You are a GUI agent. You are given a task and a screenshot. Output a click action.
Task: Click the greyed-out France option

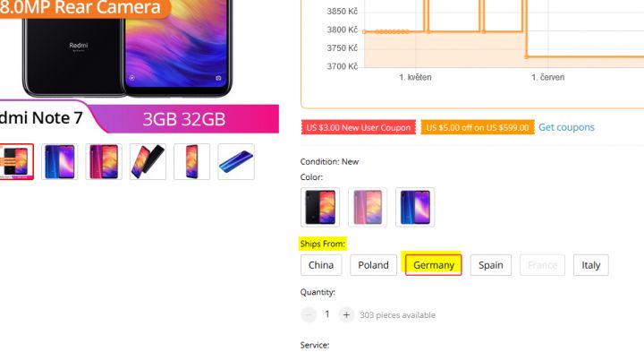click(542, 265)
